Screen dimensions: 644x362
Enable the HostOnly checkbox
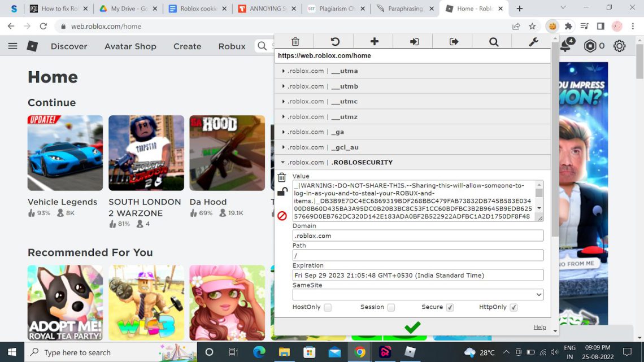pos(327,307)
